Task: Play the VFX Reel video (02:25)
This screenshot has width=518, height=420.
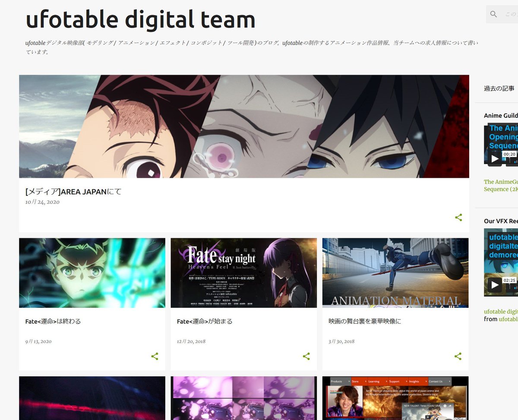Action: (495, 284)
